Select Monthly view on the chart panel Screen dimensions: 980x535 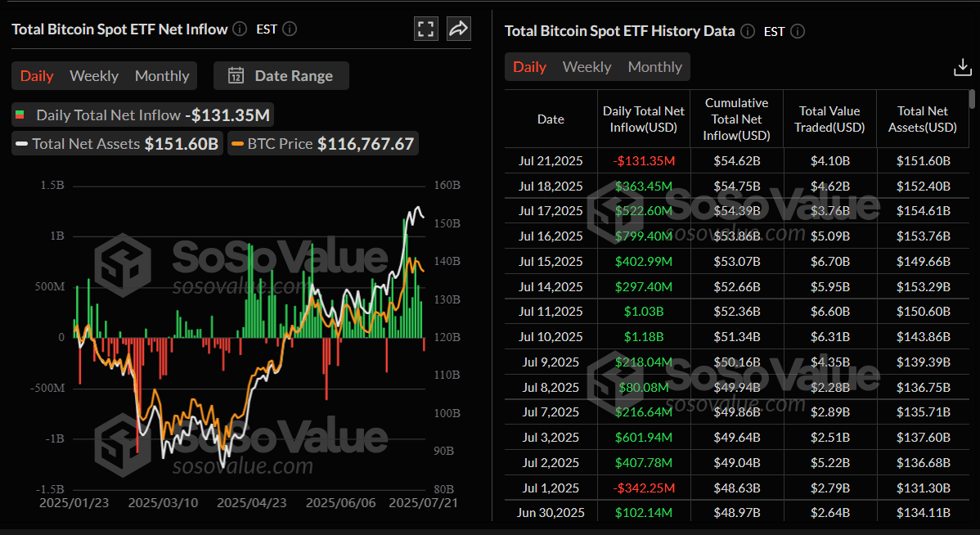(161, 75)
